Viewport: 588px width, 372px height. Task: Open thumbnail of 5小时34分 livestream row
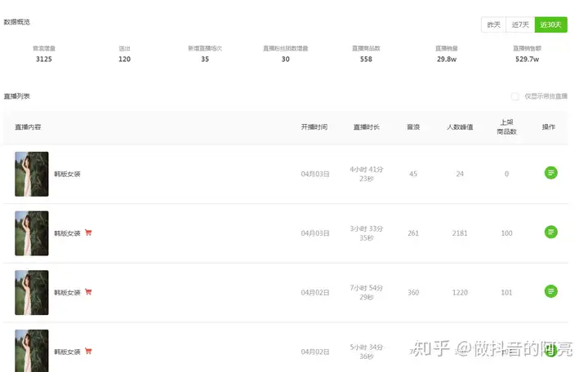32,351
